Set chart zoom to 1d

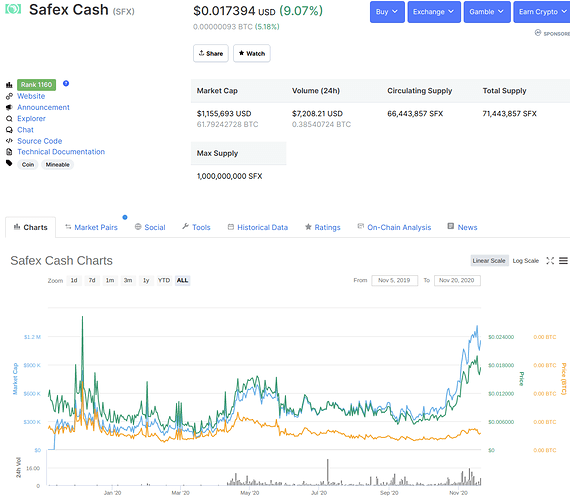[74, 280]
